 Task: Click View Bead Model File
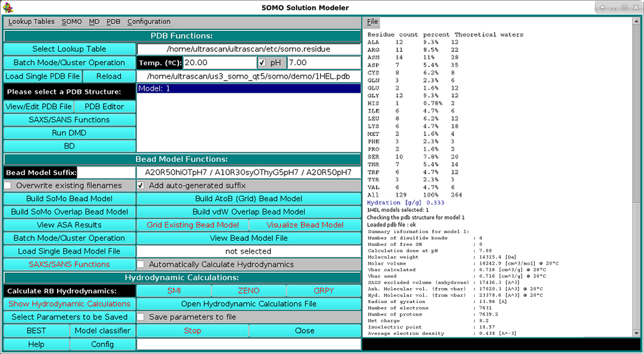pyautogui.click(x=248, y=238)
